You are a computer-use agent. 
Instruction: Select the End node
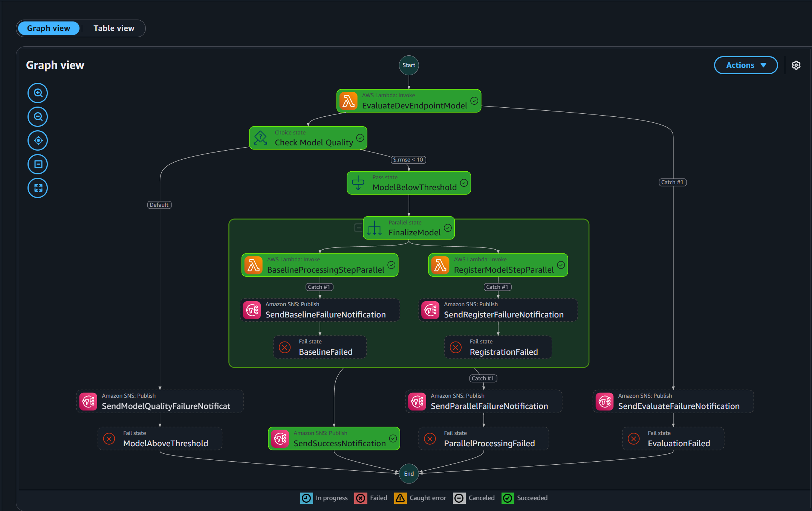coord(409,474)
